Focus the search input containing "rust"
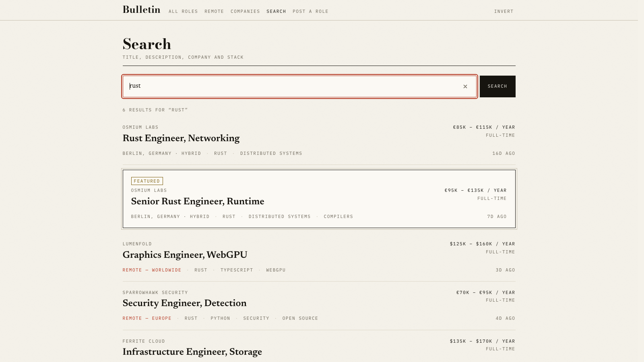The height and width of the screenshot is (362, 644). coord(299,86)
